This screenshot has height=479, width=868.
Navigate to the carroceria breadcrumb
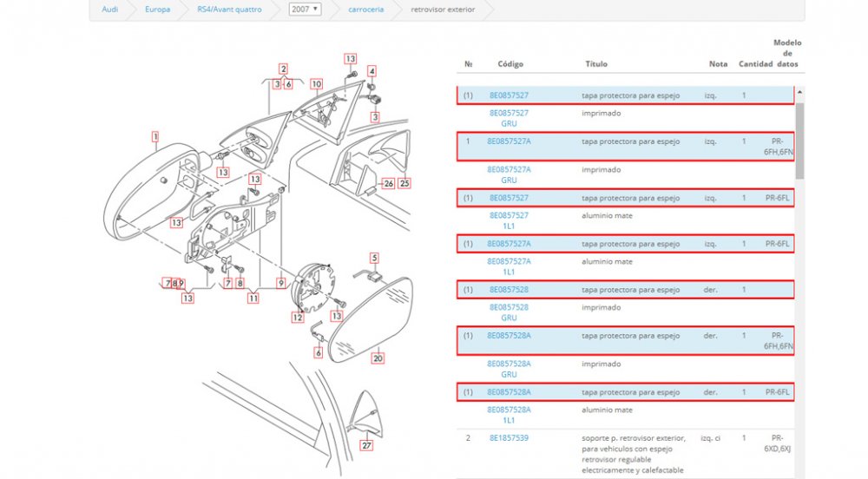click(x=366, y=10)
